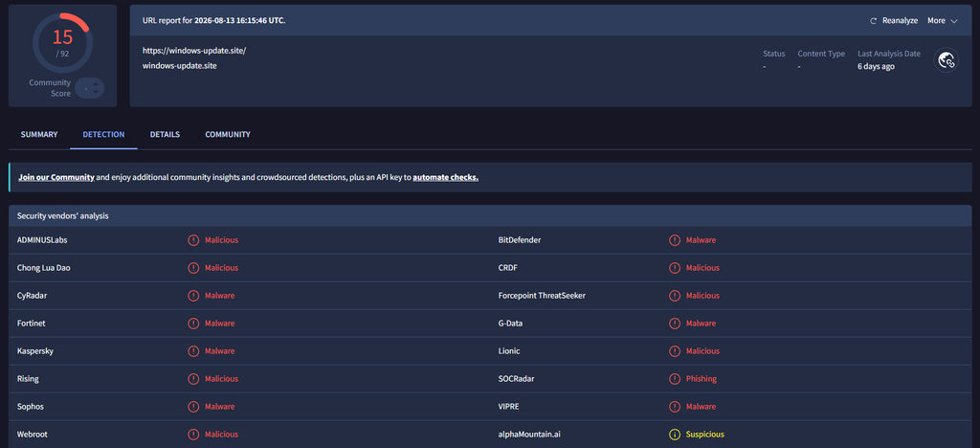
Task: Click the windows-update.site domain text
Action: [x=179, y=66]
